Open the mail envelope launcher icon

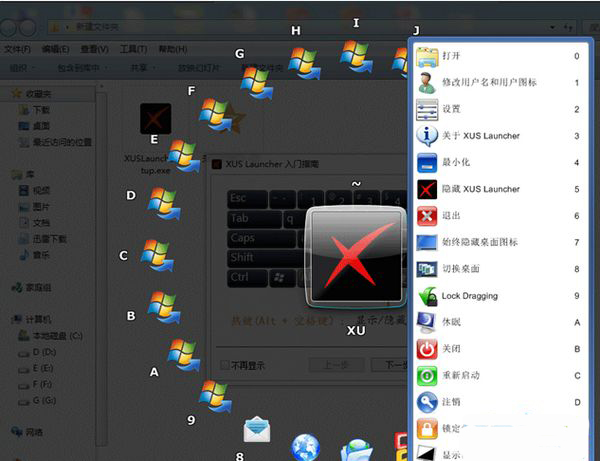coord(257,429)
